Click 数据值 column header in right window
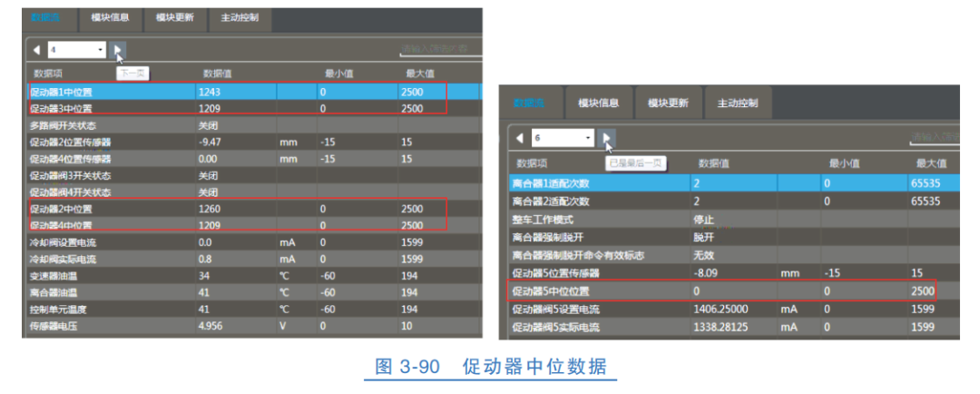This screenshot has width=980, height=394. pyautogui.click(x=714, y=163)
